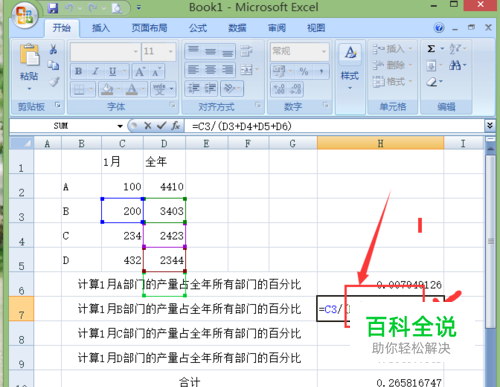The image size is (500, 387).
Task: Switch to the 开始 tab
Action: tap(62, 28)
